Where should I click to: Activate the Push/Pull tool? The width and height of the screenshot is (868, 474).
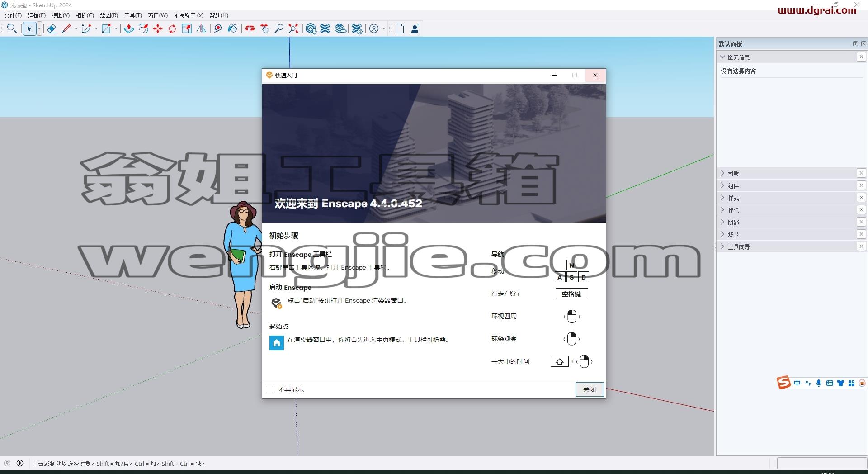tap(129, 29)
